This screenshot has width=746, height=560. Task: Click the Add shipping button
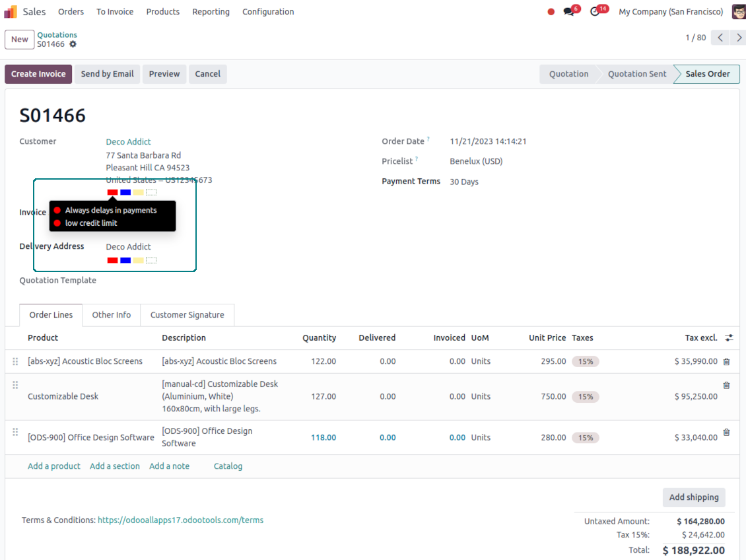[x=694, y=497]
